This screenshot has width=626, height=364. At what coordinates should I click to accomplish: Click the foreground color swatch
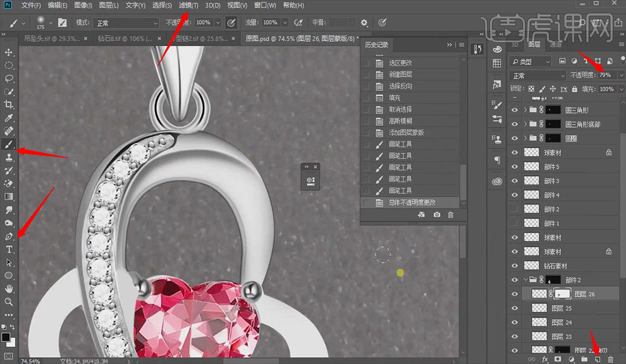pos(6,337)
